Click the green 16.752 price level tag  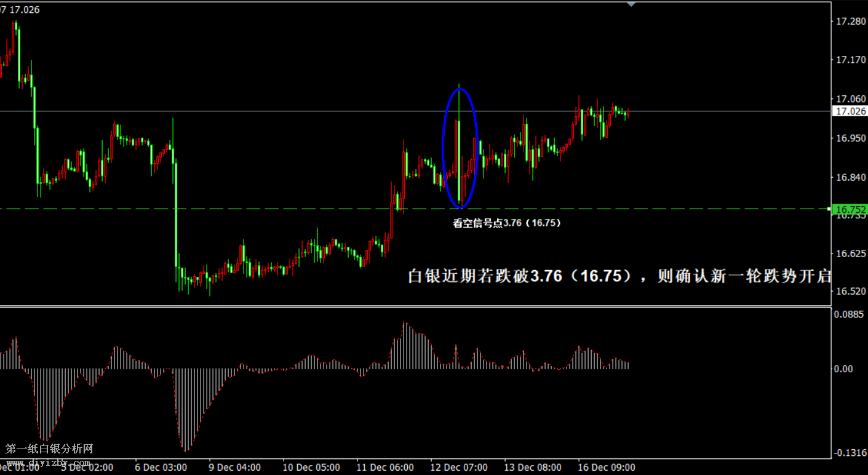point(849,209)
